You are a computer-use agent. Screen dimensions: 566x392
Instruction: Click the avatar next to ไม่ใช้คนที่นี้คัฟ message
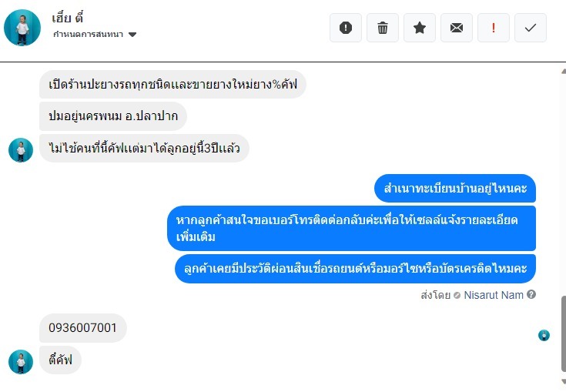21,149
